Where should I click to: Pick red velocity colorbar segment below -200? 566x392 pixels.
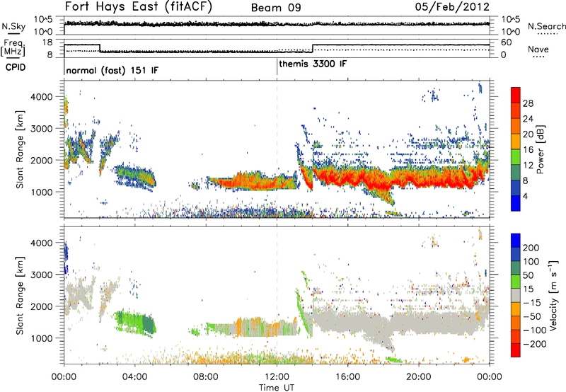pos(516,350)
